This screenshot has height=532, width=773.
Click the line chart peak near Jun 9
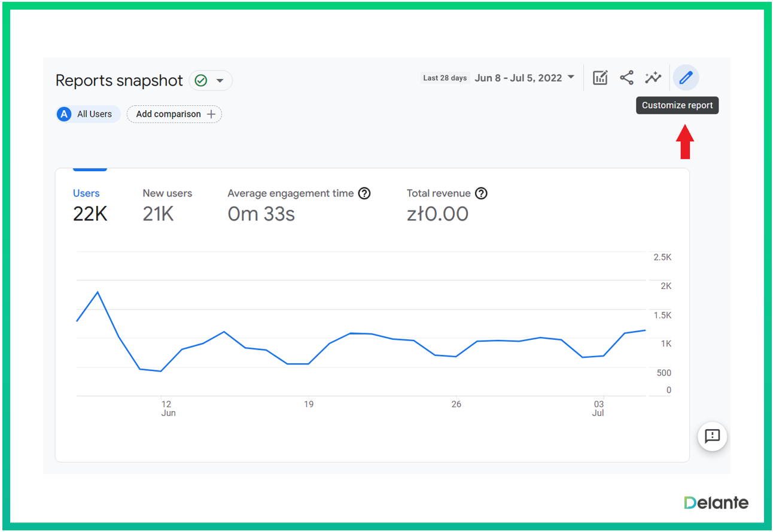point(98,292)
